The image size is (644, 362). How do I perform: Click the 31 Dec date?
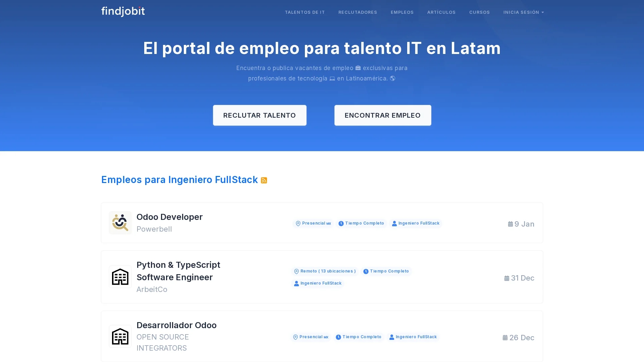519,278
